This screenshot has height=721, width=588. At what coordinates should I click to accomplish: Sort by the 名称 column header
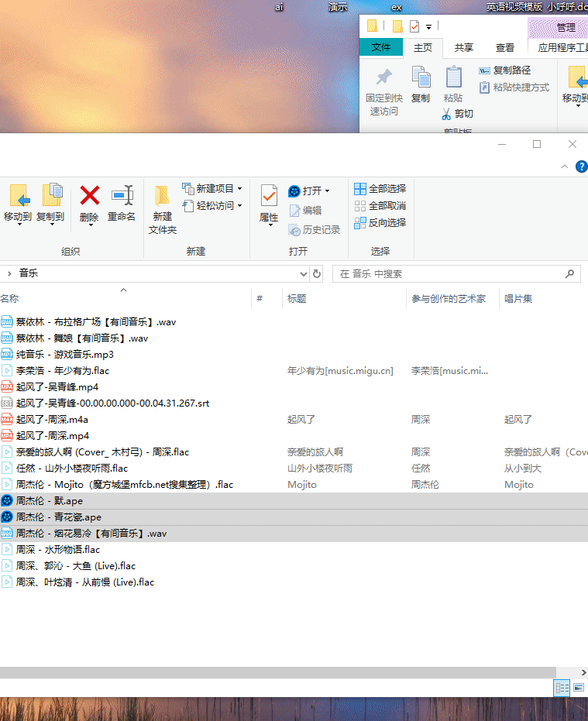click(9, 298)
